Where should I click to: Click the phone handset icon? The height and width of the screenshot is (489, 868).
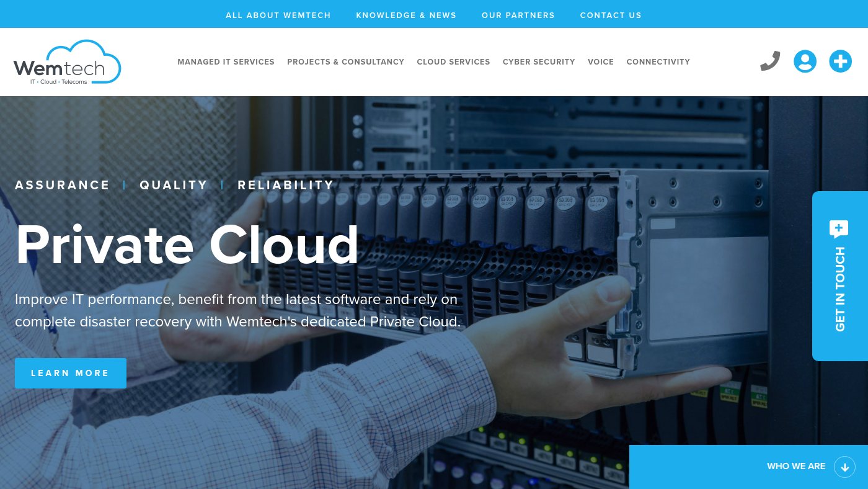(770, 61)
